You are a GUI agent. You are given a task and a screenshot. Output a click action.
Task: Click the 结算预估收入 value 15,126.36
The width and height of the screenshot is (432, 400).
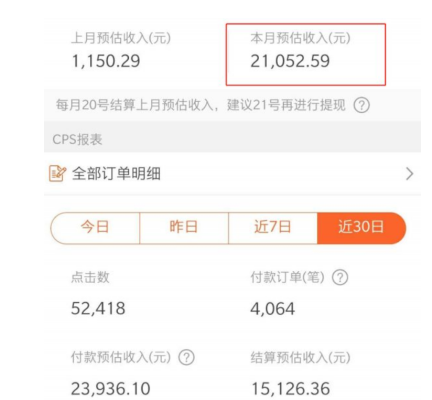point(290,389)
